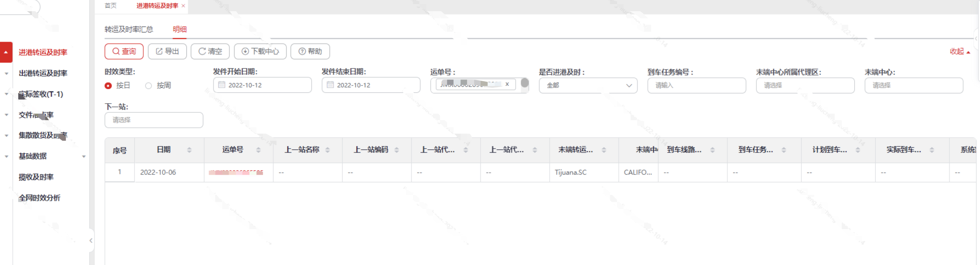The height and width of the screenshot is (265, 980).
Task: Open the 下一站 dropdown
Action: 154,120
